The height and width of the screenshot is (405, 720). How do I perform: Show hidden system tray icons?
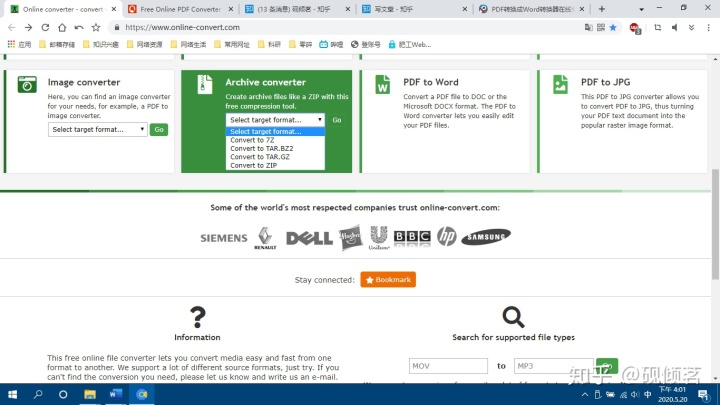point(585,394)
